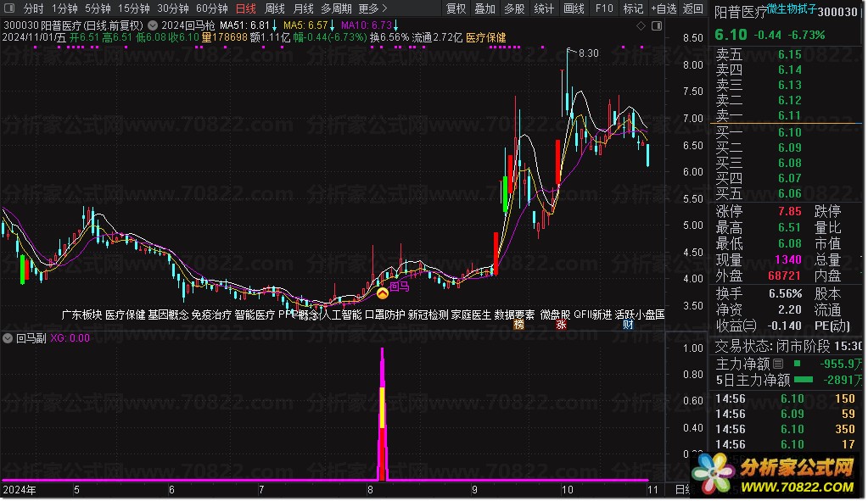Click the 返回 back button
The image size is (868, 501).
693,8
